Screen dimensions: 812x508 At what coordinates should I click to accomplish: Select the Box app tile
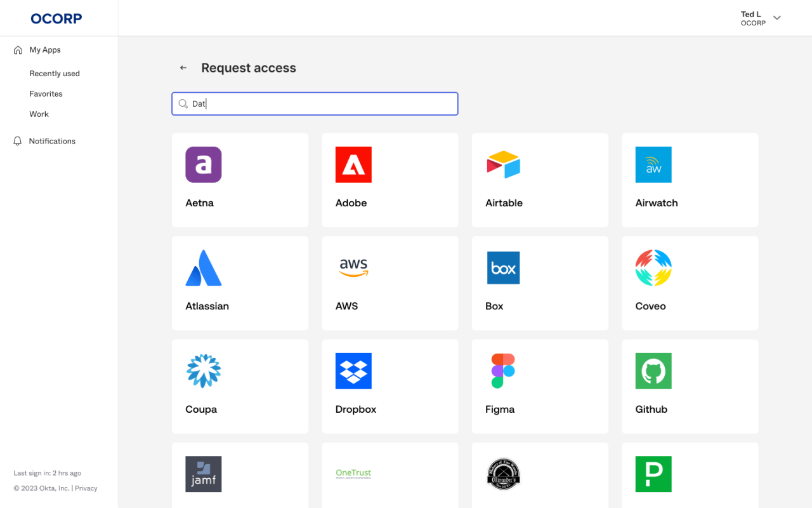point(540,283)
